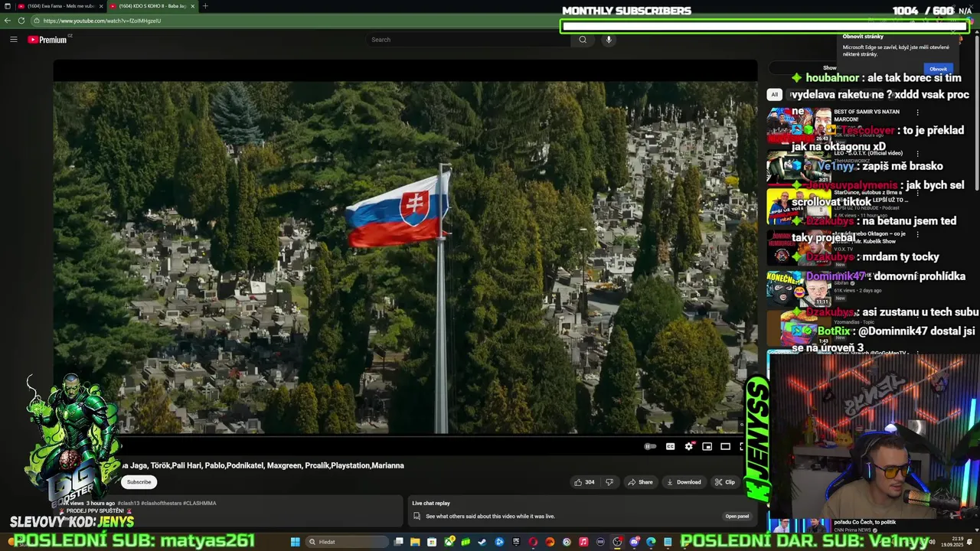Go back with the browser back arrow
980x551 pixels.
coord(8,21)
